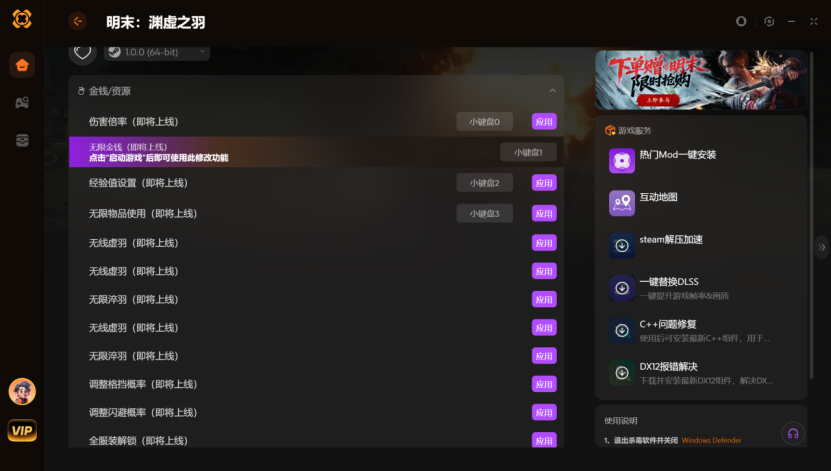The width and height of the screenshot is (831, 471).
Task: Open the 明末 promotional banner
Action: (701, 80)
